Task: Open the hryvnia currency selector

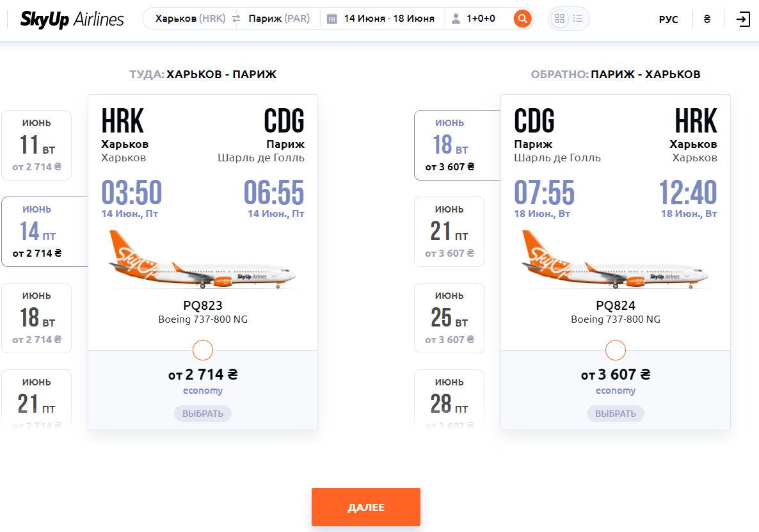Action: [707, 19]
